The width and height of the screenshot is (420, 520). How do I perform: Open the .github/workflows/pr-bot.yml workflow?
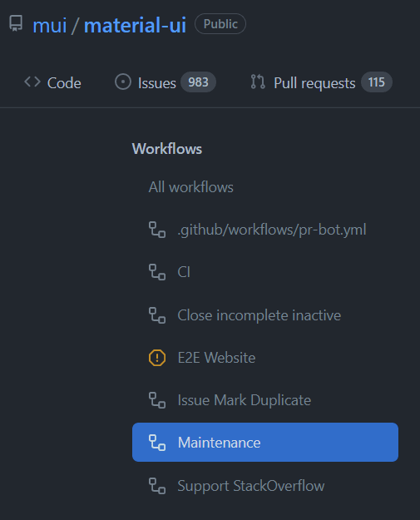(265, 230)
